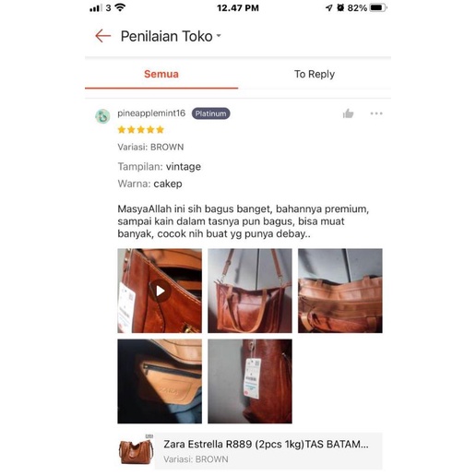View the bag top-side photo
This screenshot has width=476, height=476.
click(x=340, y=291)
